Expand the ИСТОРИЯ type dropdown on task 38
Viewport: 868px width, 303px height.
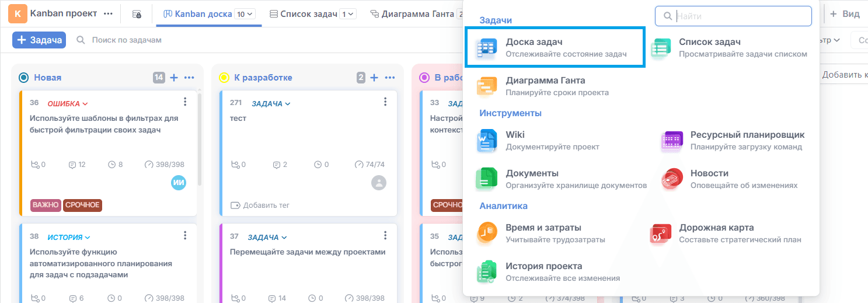[x=69, y=238]
